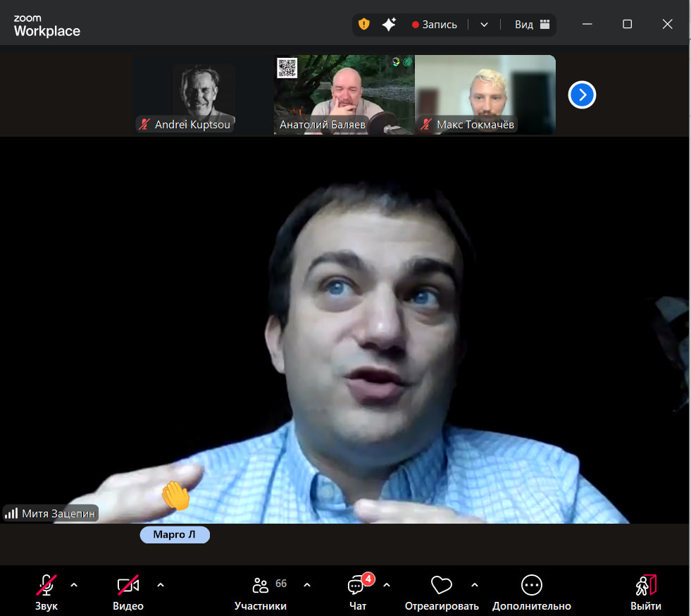691x616 pixels.
Task: Click the Выйти leave meeting icon
Action: [x=645, y=592]
